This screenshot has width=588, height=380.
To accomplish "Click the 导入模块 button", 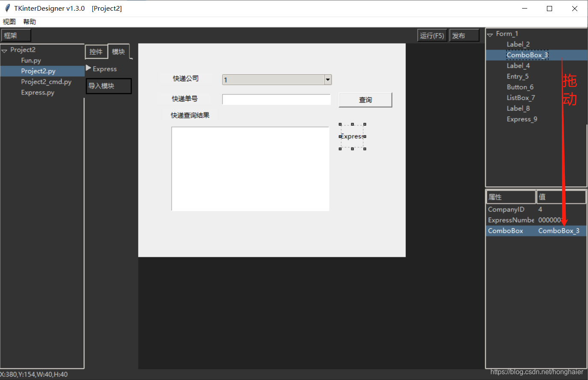I will (109, 86).
